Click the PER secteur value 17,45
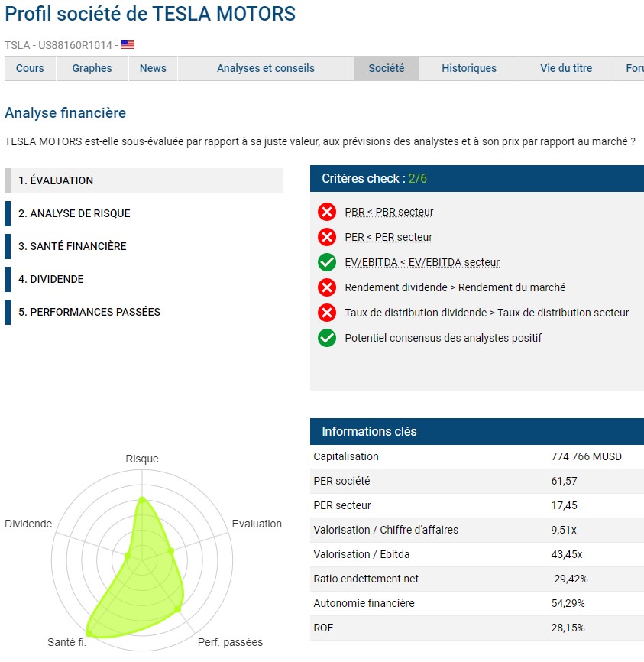This screenshot has height=662, width=644. pos(565,506)
